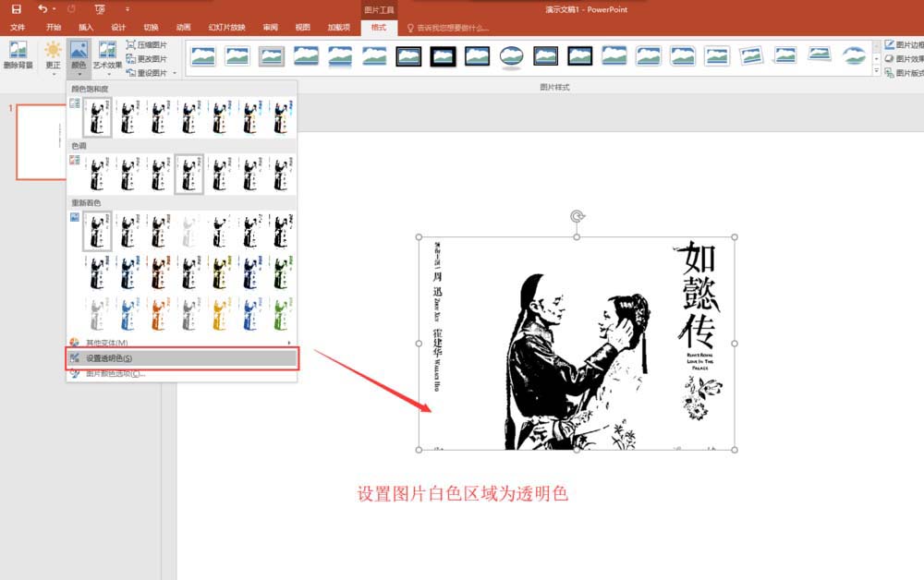
Task: Click the saturation section icon beside 颜色饱和度 row
Action: click(74, 103)
